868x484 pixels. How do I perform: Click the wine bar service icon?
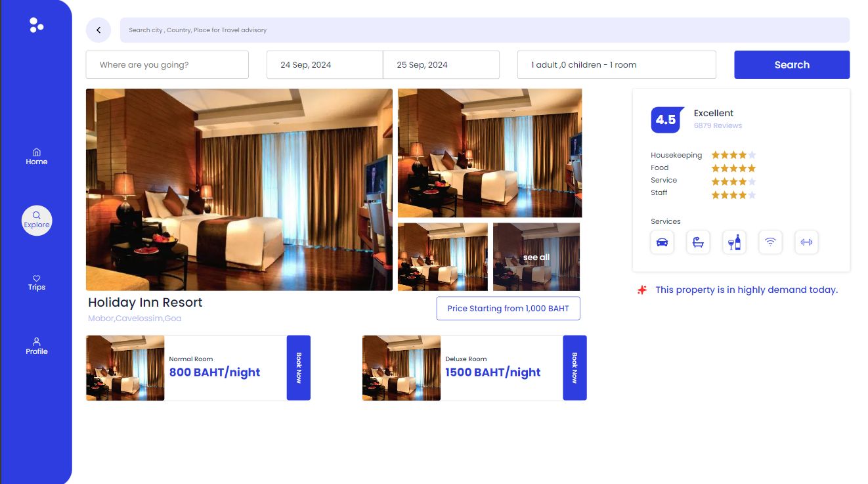point(734,242)
